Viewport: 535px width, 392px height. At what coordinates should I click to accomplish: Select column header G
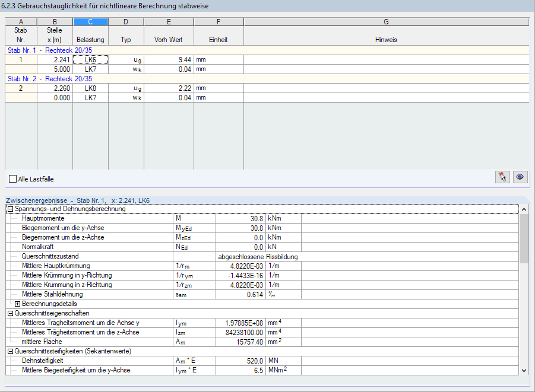(x=386, y=22)
